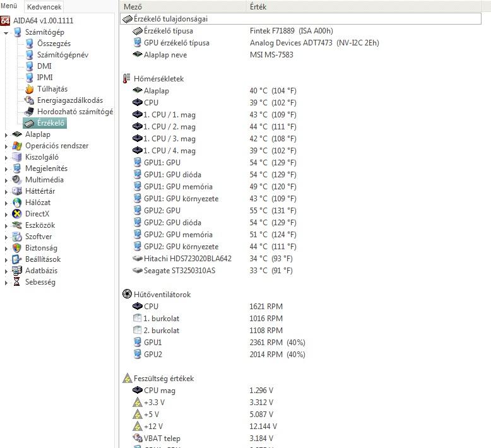Select the Számítógépnév tree item
This screenshot has height=448, width=491.
coord(62,55)
